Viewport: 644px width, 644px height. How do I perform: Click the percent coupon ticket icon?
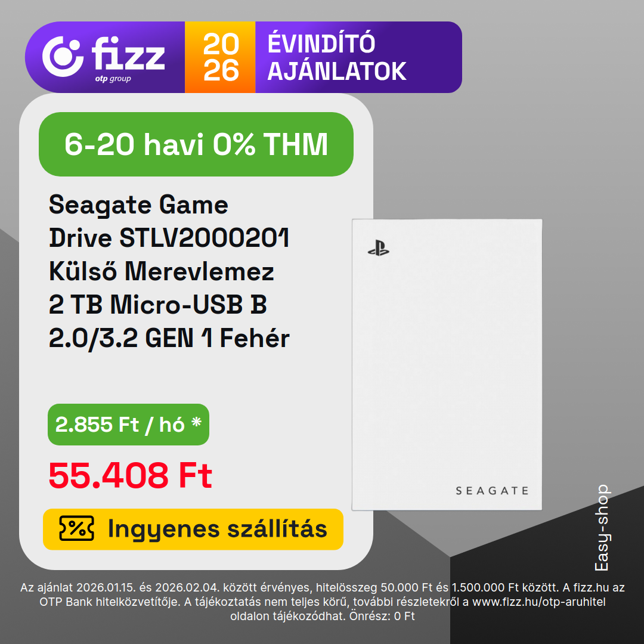[76, 529]
